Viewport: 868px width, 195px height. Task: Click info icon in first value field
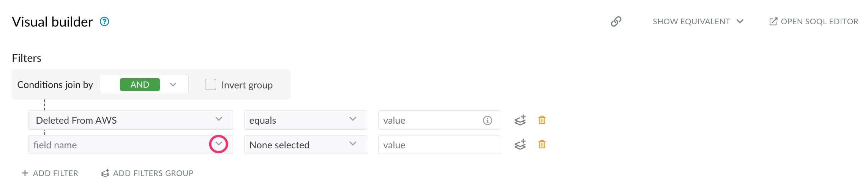pyautogui.click(x=487, y=121)
